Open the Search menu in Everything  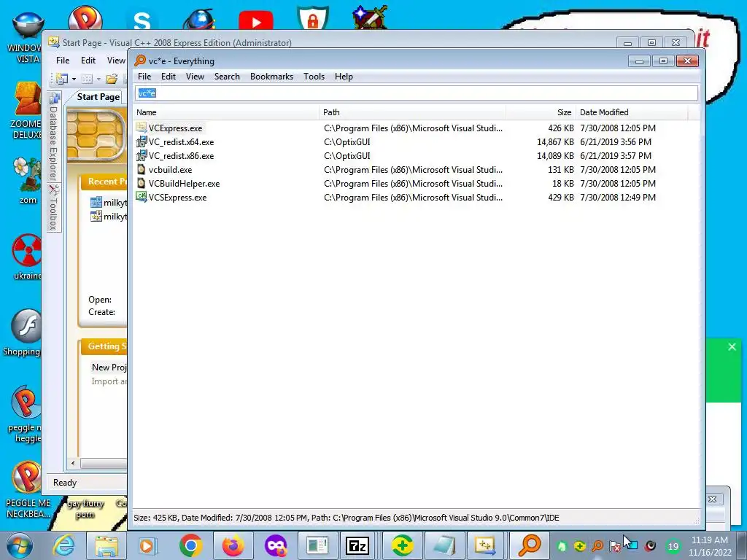click(227, 77)
